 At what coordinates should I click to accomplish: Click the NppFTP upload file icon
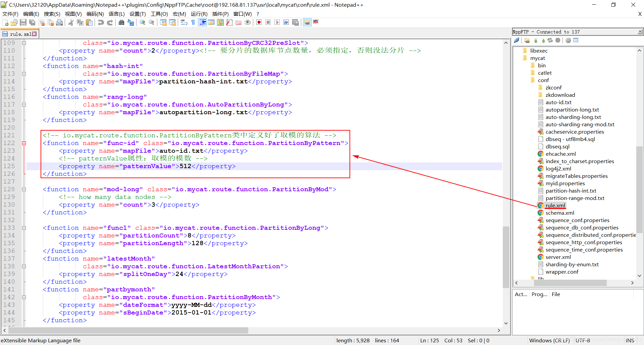(x=543, y=41)
